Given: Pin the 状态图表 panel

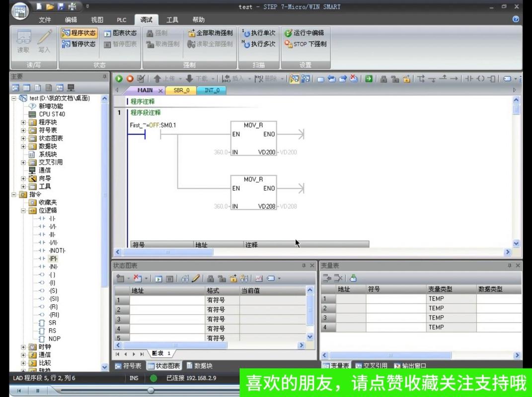Looking at the screenshot, I should coord(304,265).
